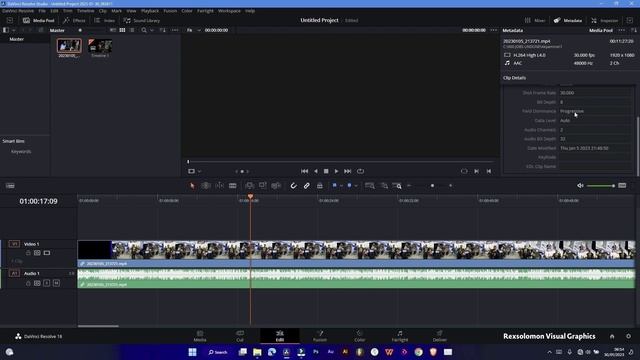This screenshot has width=640, height=360.
Task: Click the blue Marker icon
Action: (x=349, y=185)
